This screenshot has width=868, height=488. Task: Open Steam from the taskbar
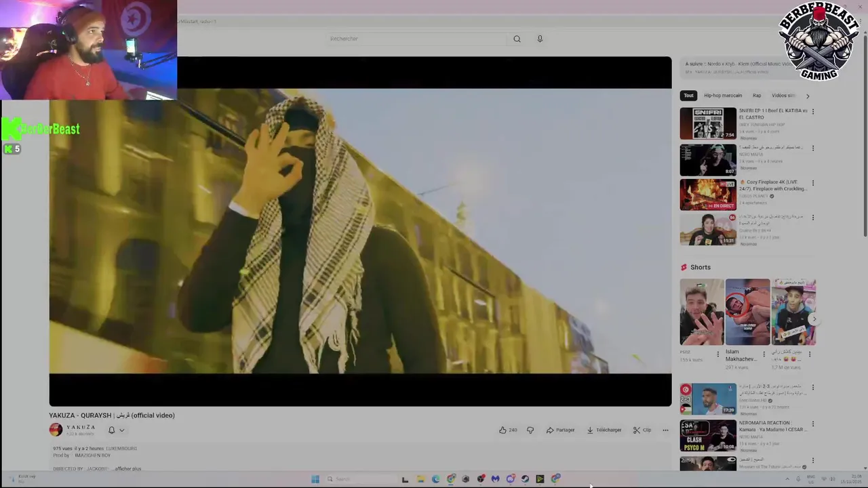(525, 479)
